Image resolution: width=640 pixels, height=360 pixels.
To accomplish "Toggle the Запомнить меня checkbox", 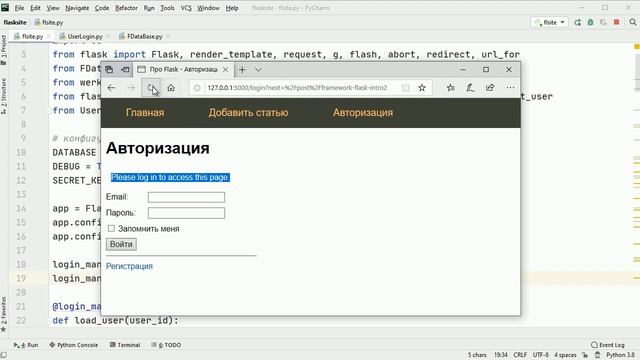I will point(111,228).
